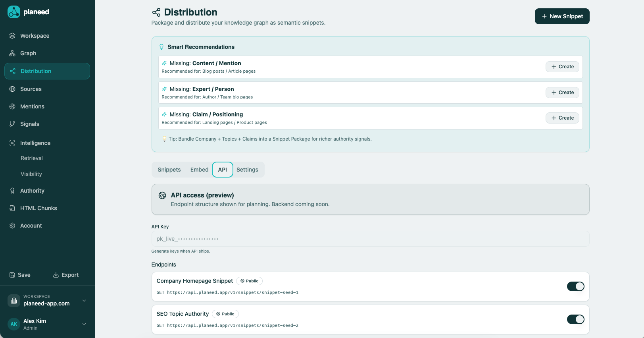Click the API Key input field
Image resolution: width=644 pixels, height=338 pixels.
[370, 239]
